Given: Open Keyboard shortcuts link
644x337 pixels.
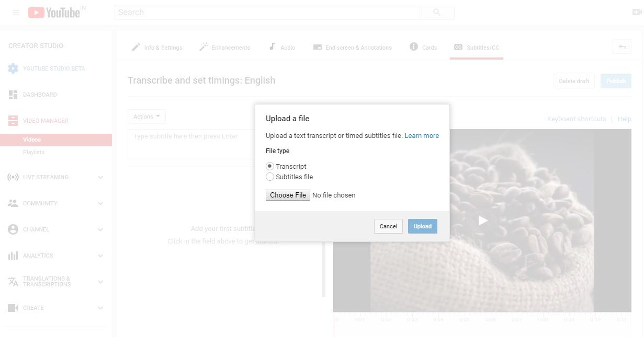Looking at the screenshot, I should coord(577,119).
